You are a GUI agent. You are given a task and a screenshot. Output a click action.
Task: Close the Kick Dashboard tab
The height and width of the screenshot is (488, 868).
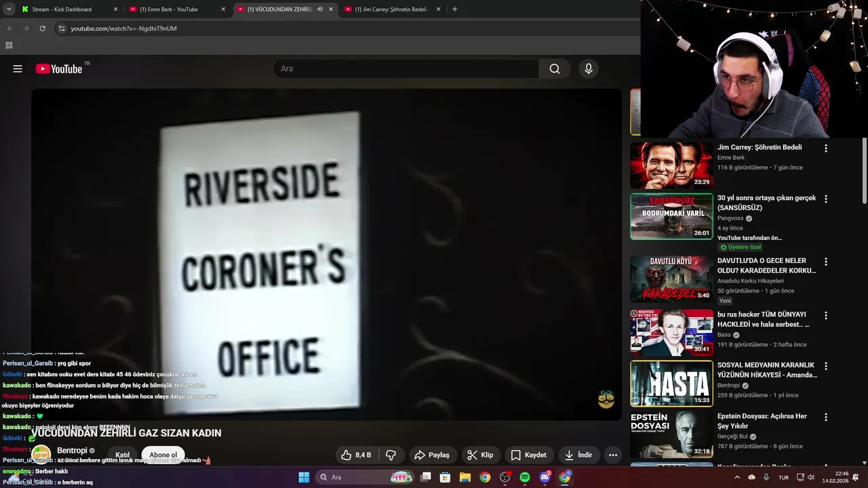tap(115, 9)
